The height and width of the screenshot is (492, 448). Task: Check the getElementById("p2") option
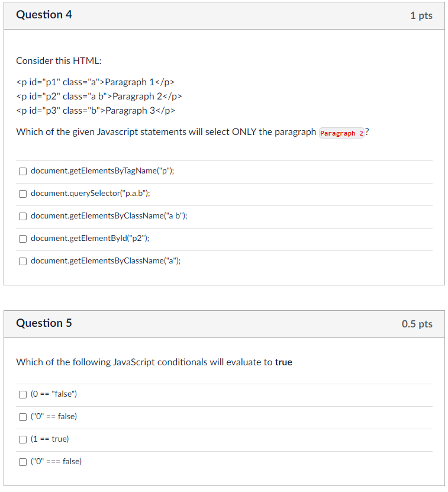[x=22, y=239]
